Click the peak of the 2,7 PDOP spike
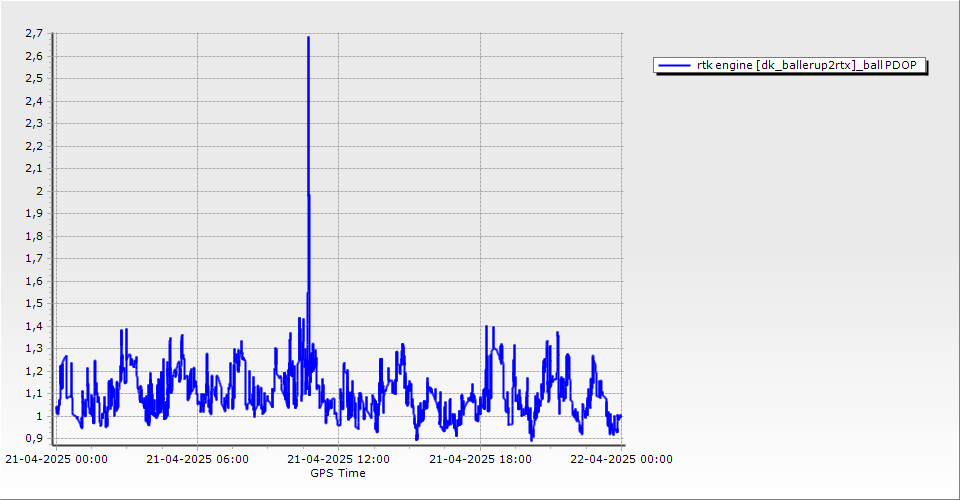 [x=308, y=38]
